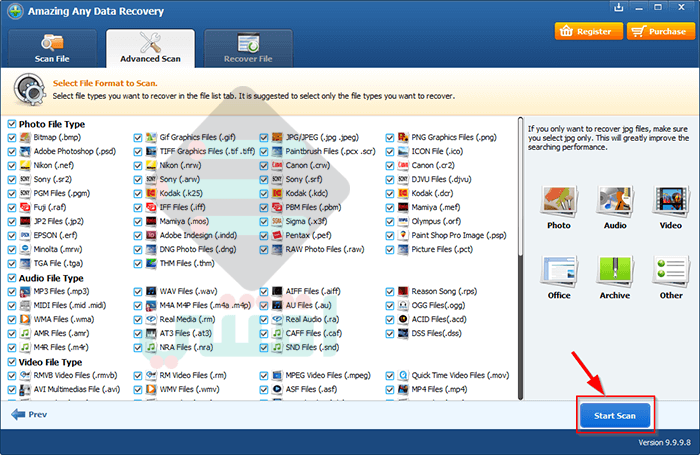
Task: Click the OGG Files headphone icon
Action: click(403, 305)
